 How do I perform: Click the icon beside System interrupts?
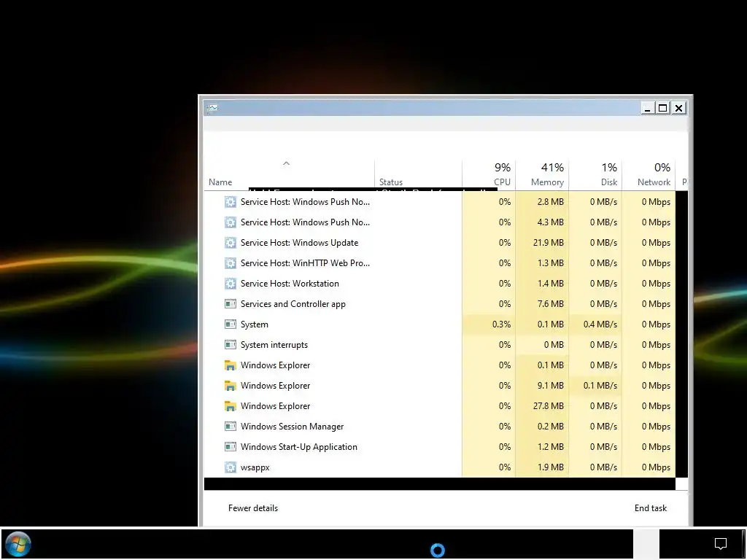[x=231, y=345]
